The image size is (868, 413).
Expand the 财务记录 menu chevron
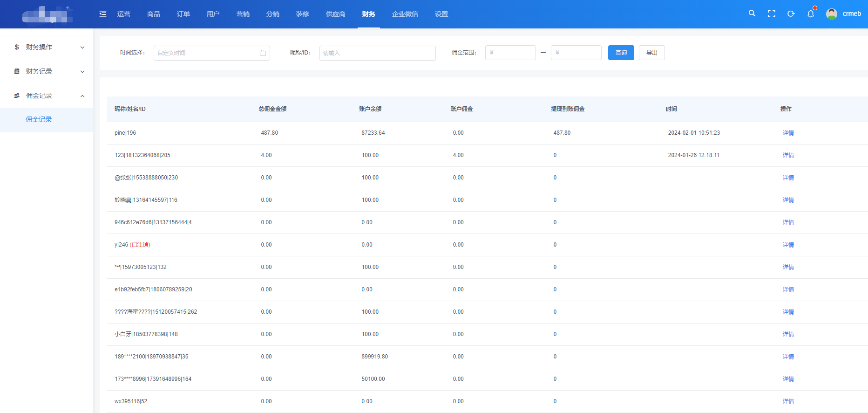point(82,72)
